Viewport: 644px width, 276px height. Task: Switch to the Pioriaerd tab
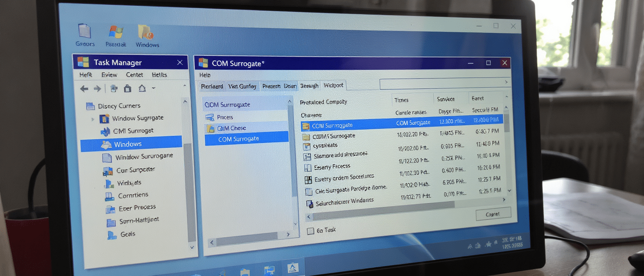[x=212, y=86]
